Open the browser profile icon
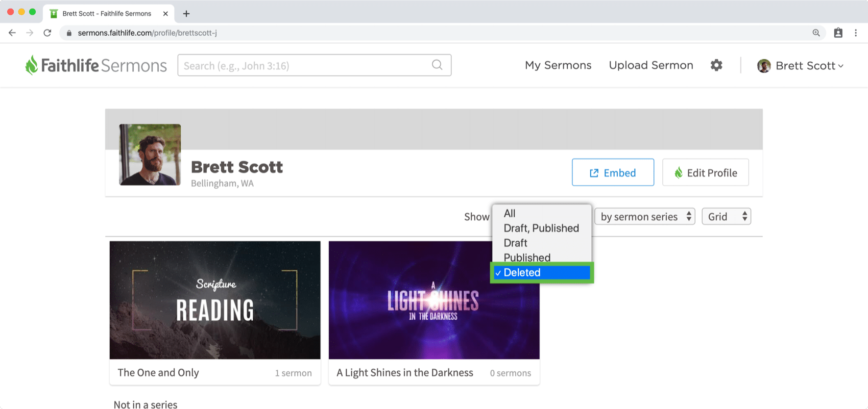The height and width of the screenshot is (409, 868). tap(838, 33)
